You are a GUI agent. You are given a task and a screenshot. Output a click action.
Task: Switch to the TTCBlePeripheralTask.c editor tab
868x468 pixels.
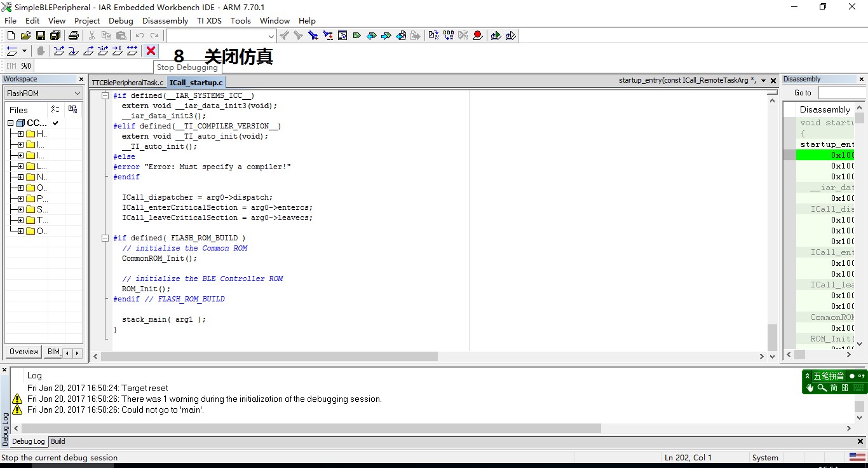pyautogui.click(x=127, y=83)
